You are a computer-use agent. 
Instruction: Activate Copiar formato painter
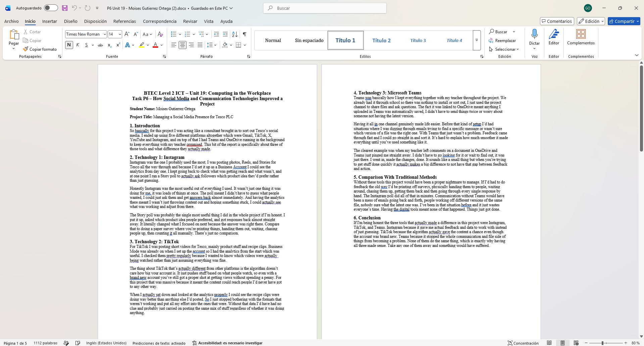pyautogui.click(x=40, y=49)
